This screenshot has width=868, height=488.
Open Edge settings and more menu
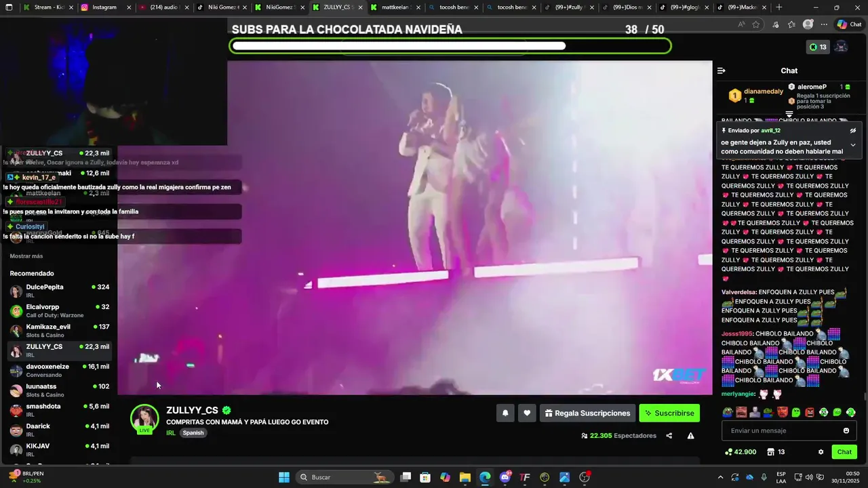[824, 24]
